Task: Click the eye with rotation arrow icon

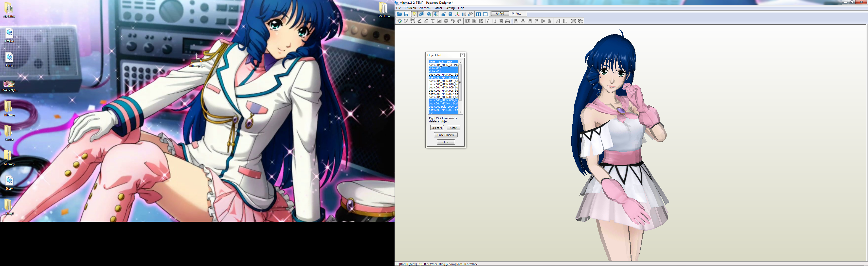Action: click(x=470, y=14)
